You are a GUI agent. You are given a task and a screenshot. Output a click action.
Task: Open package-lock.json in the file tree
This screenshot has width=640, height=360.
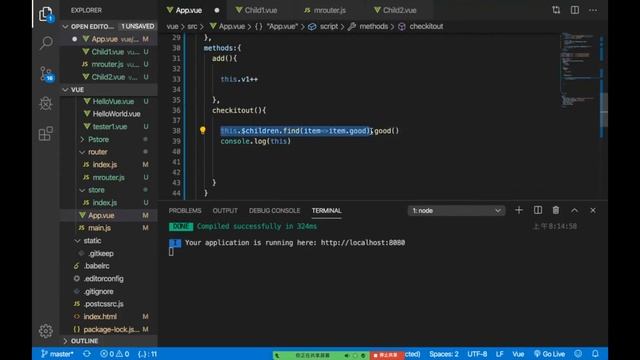(x=111, y=329)
